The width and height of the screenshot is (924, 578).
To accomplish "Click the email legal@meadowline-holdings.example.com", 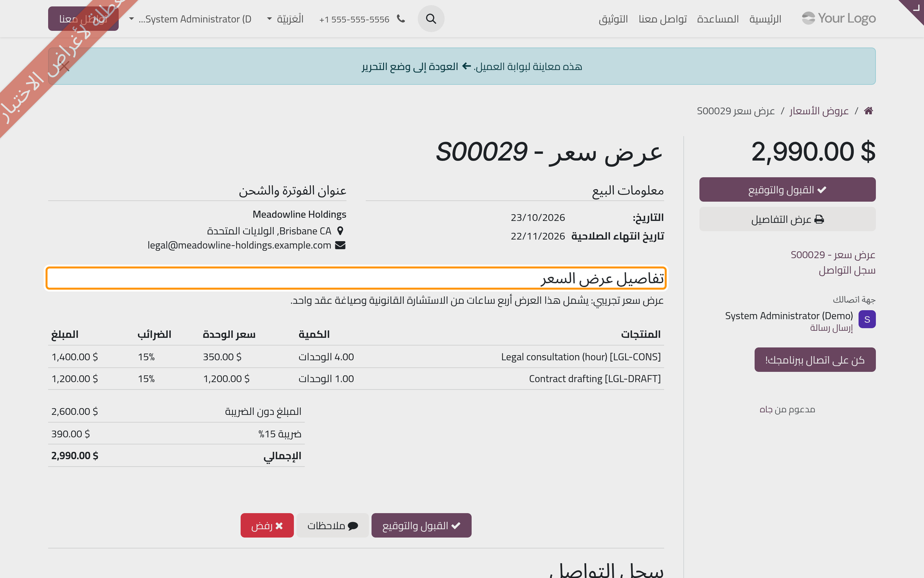I will tap(239, 245).
